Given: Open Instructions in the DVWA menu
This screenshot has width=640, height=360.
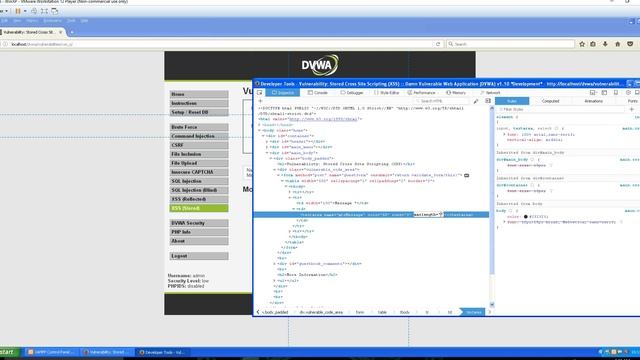Looking at the screenshot, I should (199, 103).
